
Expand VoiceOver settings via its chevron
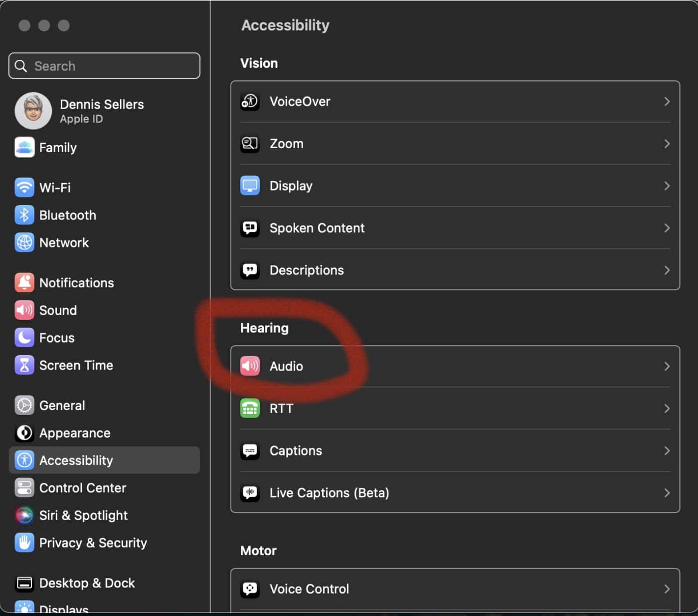coord(667,101)
